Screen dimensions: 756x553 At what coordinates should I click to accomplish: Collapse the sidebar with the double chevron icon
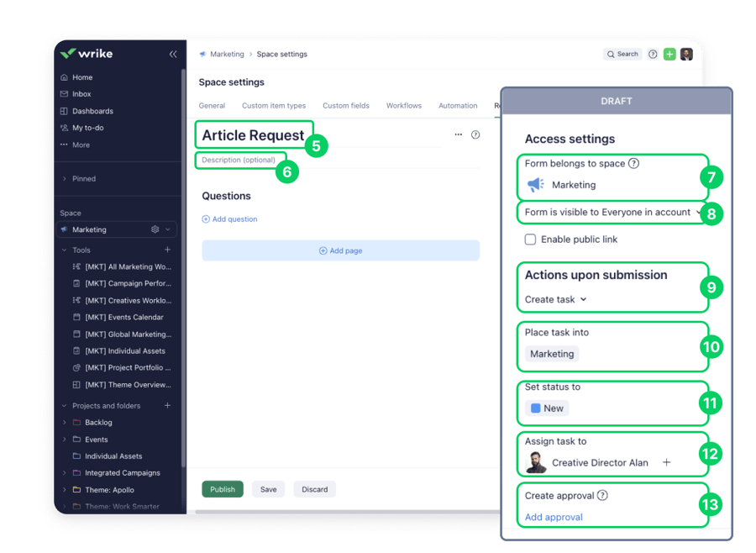pyautogui.click(x=173, y=54)
